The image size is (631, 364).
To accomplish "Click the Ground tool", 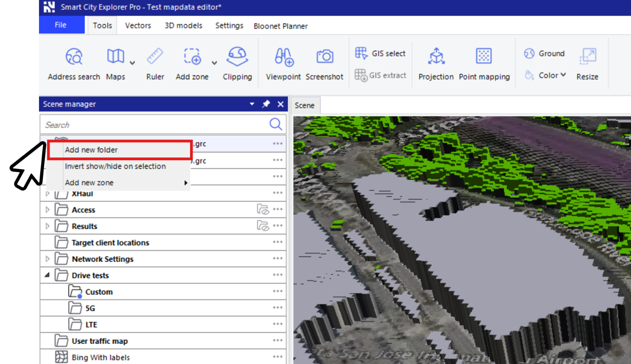I will 544,53.
